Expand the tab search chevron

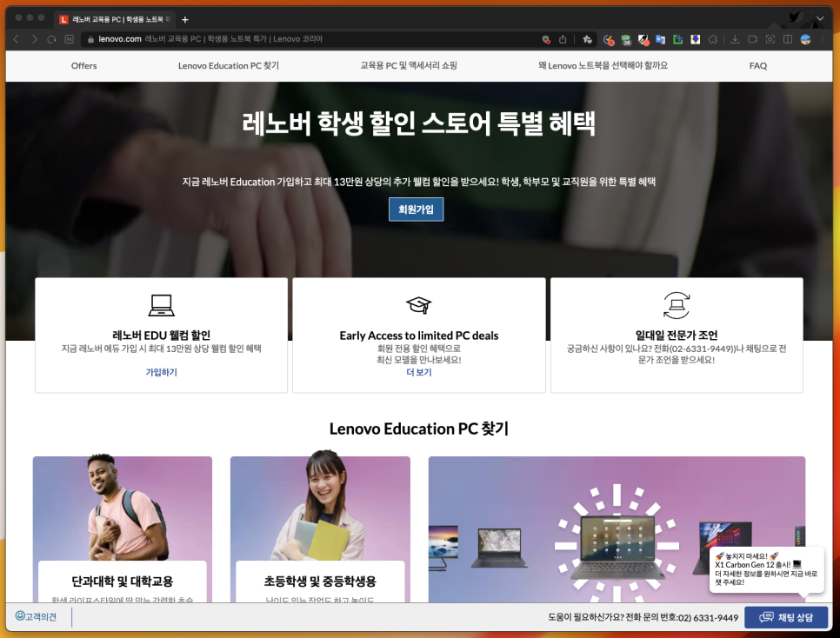[820, 19]
